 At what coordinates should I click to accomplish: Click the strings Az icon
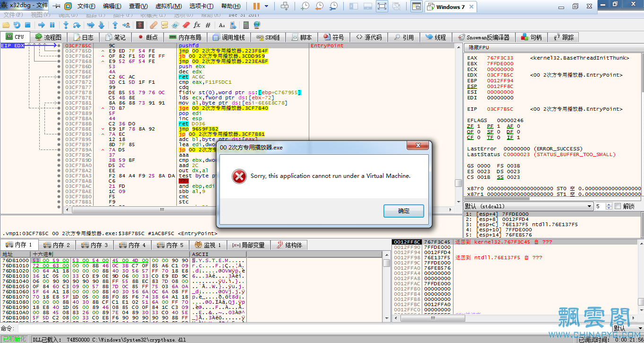[221, 25]
